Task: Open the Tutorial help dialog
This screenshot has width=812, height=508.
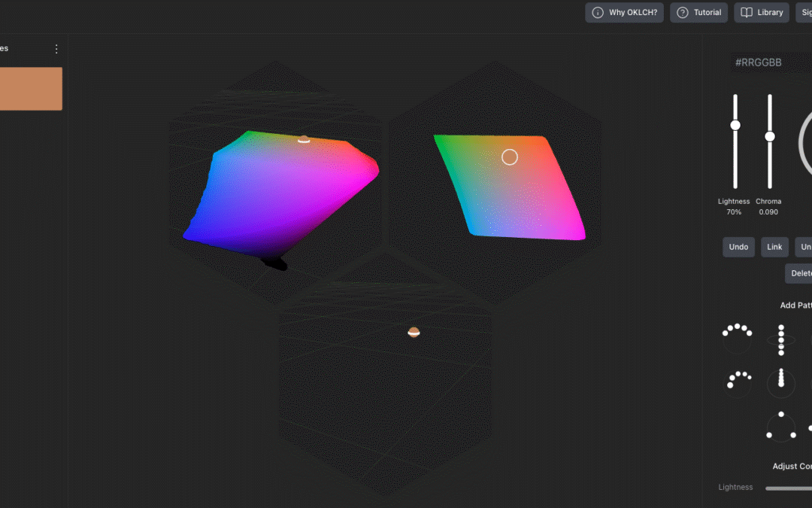Action: pyautogui.click(x=698, y=12)
